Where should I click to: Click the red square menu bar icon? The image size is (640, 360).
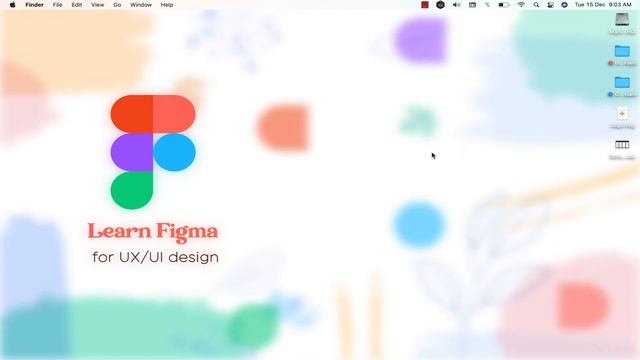pos(425,5)
